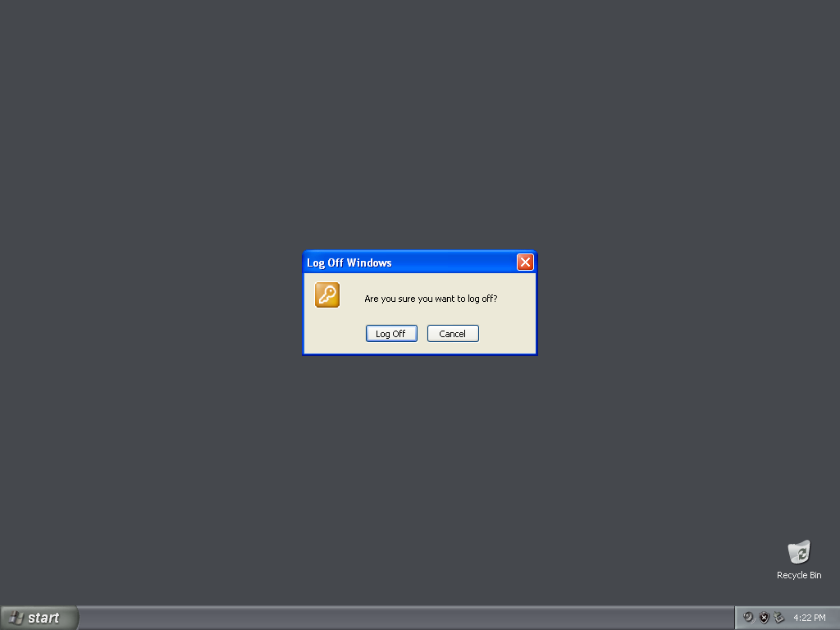Click the orange key icon in the dialog
The width and height of the screenshot is (840, 630).
tap(327, 294)
